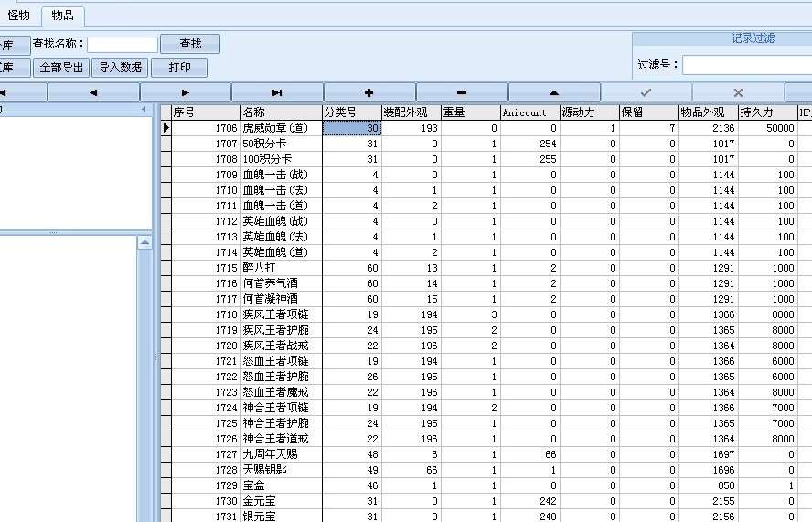Click the 打印 print button
This screenshot has height=522, width=812.
[179, 68]
